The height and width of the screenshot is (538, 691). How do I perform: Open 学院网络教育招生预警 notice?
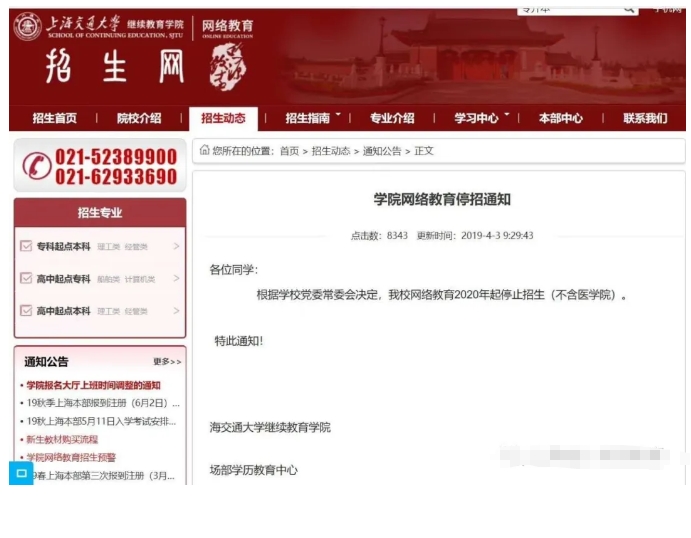click(71, 457)
